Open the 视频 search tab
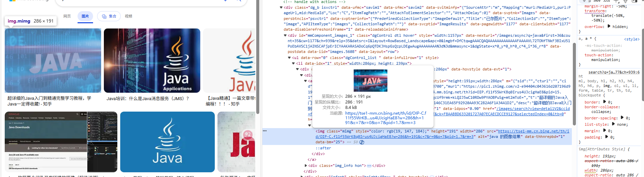This screenshot has width=644, height=177. click(x=128, y=16)
